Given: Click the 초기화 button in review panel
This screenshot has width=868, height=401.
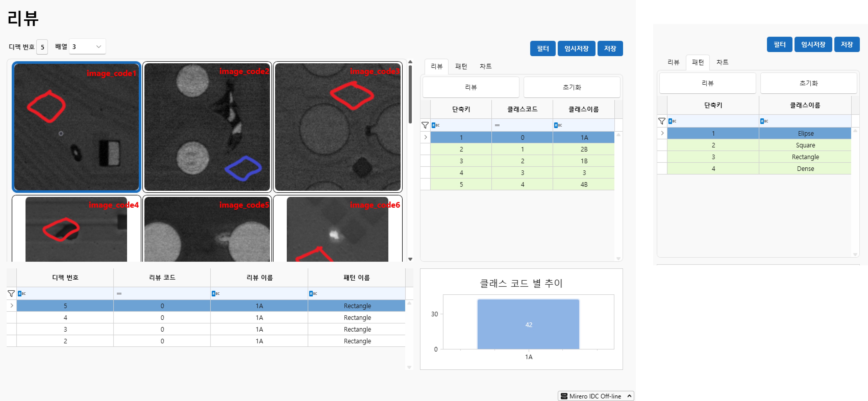Looking at the screenshot, I should pyautogui.click(x=572, y=87).
